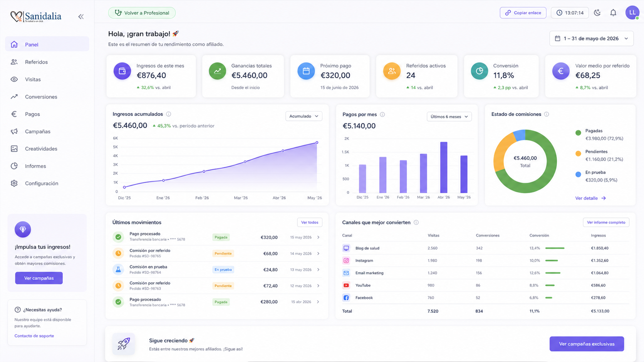
Task: Collapse the sidebar with double-chevron icon
Action: coord(81,17)
